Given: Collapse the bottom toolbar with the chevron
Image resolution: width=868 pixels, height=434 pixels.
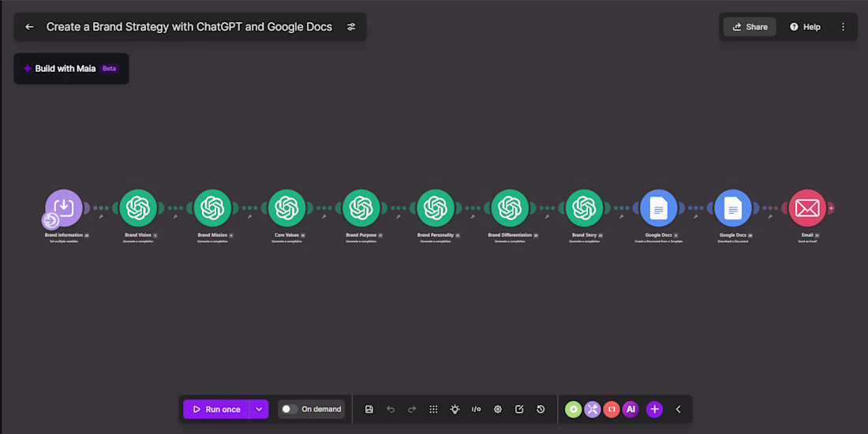Looking at the screenshot, I should coord(678,409).
